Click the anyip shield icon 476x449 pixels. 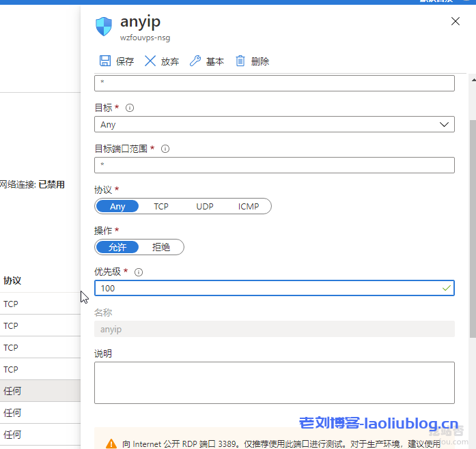pyautogui.click(x=104, y=27)
